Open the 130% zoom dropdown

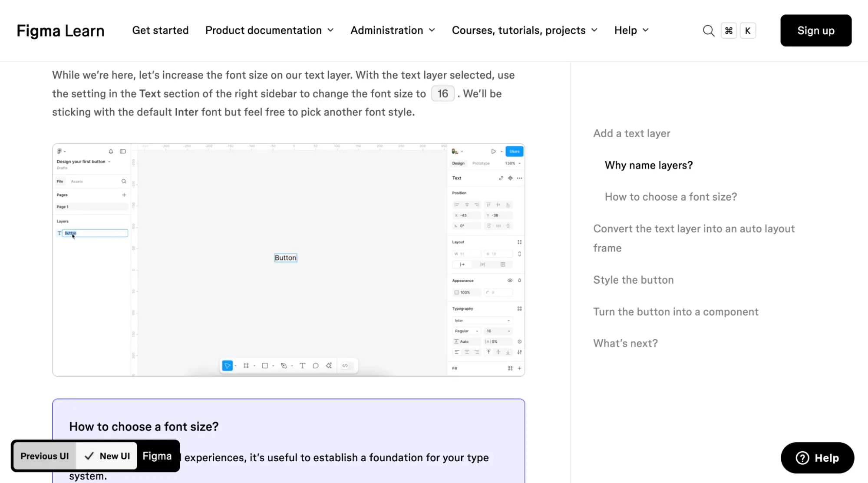512,163
